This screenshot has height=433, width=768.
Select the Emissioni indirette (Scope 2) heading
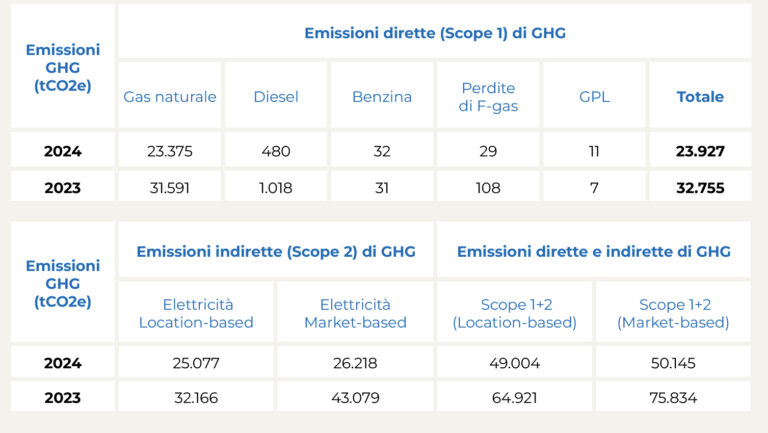point(276,251)
